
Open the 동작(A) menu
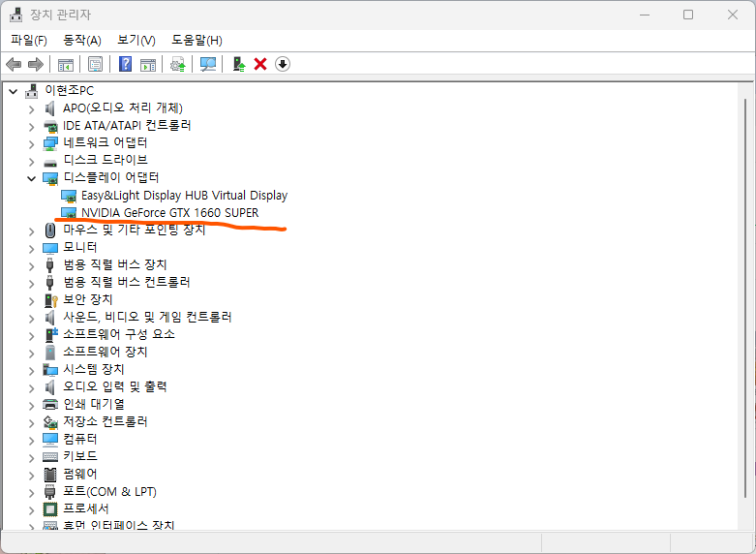coord(82,40)
